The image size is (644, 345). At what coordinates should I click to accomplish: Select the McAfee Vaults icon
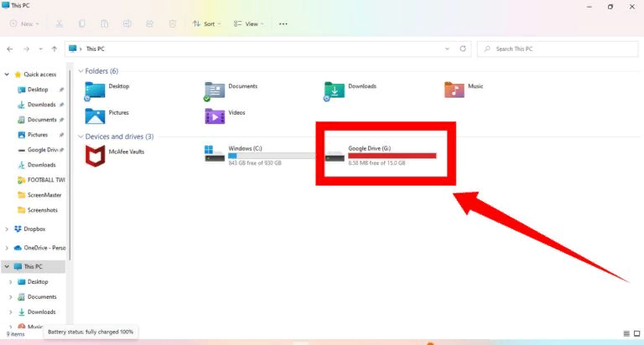tap(95, 156)
